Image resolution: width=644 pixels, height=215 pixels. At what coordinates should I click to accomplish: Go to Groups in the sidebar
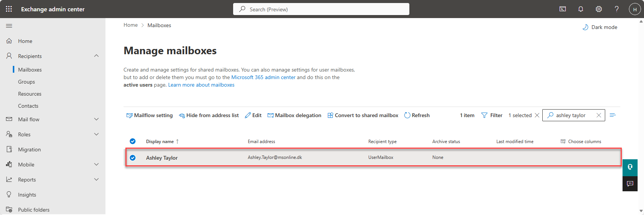(26, 82)
